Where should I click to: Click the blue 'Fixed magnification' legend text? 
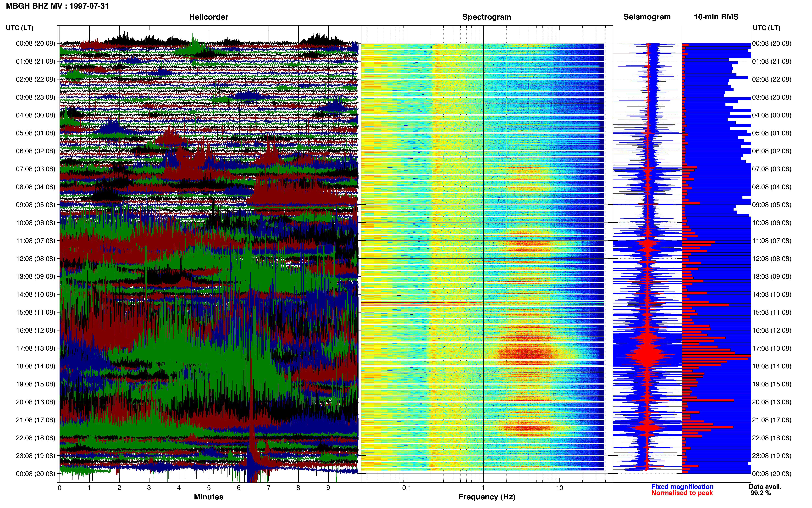click(682, 486)
